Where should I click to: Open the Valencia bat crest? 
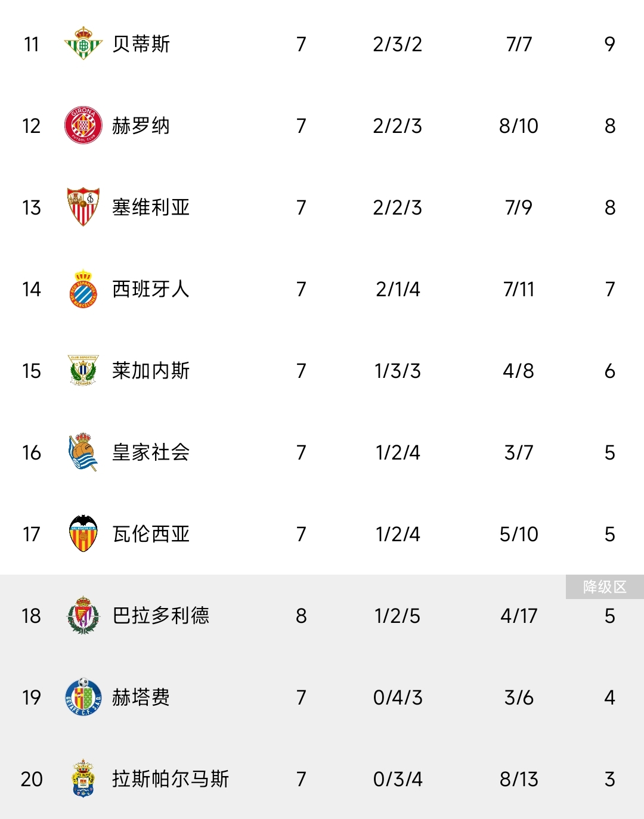[83, 533]
